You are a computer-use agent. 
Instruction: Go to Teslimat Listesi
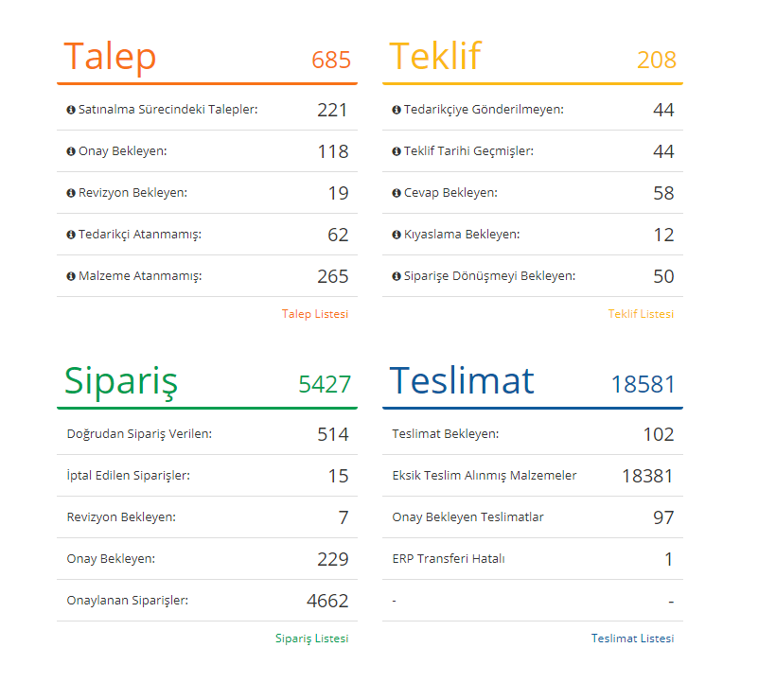[x=632, y=639]
